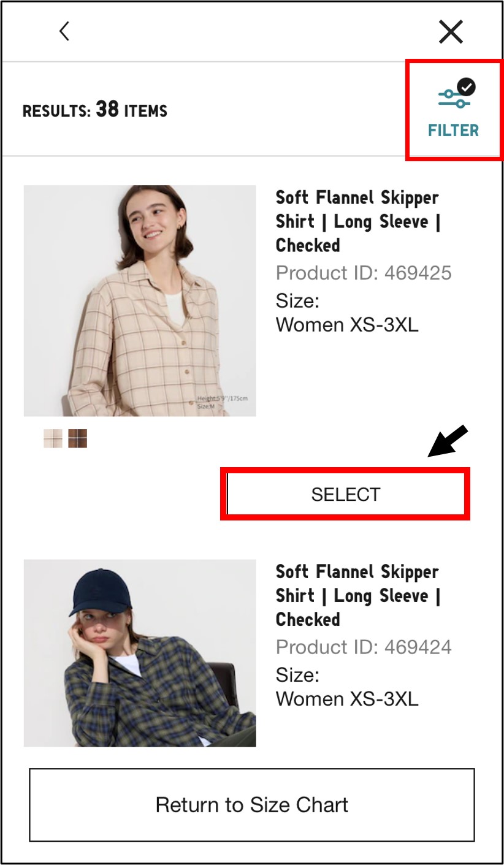Open the beige flannel shirt photo

pos(140,300)
